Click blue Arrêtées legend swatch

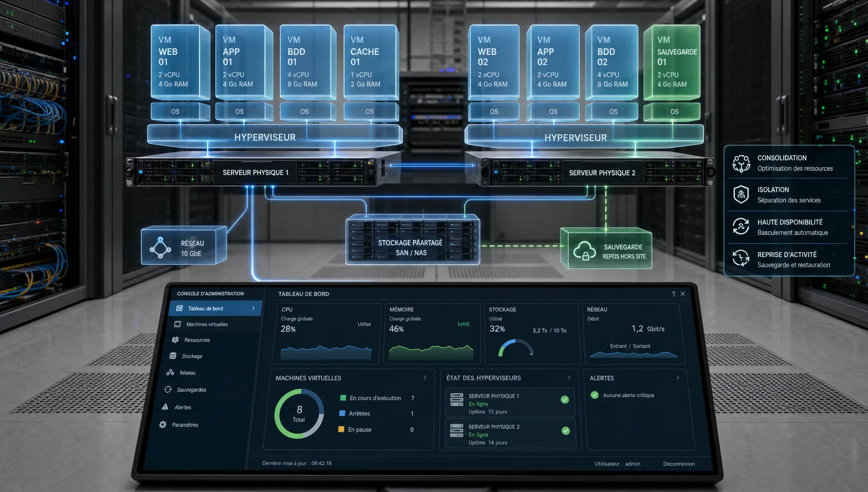[342, 413]
